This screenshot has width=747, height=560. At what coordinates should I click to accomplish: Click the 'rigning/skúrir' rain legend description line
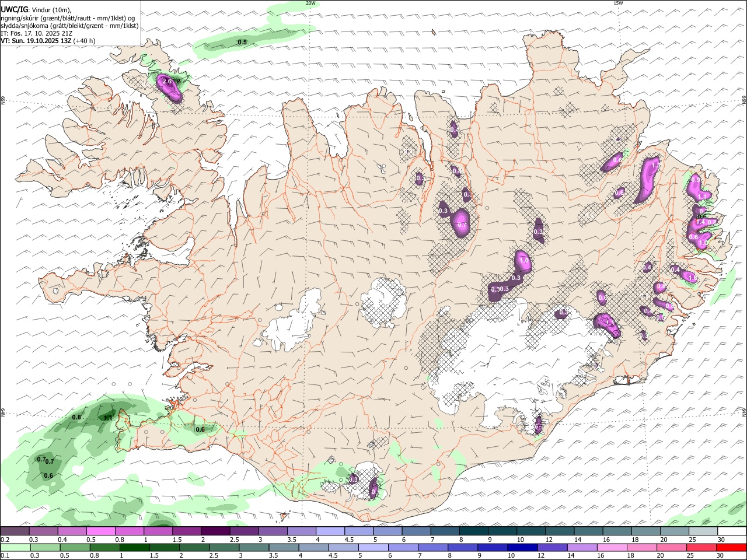point(67,18)
